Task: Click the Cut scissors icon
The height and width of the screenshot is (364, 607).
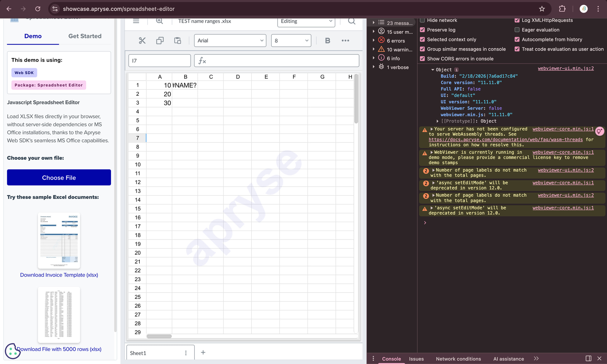Action: click(142, 40)
